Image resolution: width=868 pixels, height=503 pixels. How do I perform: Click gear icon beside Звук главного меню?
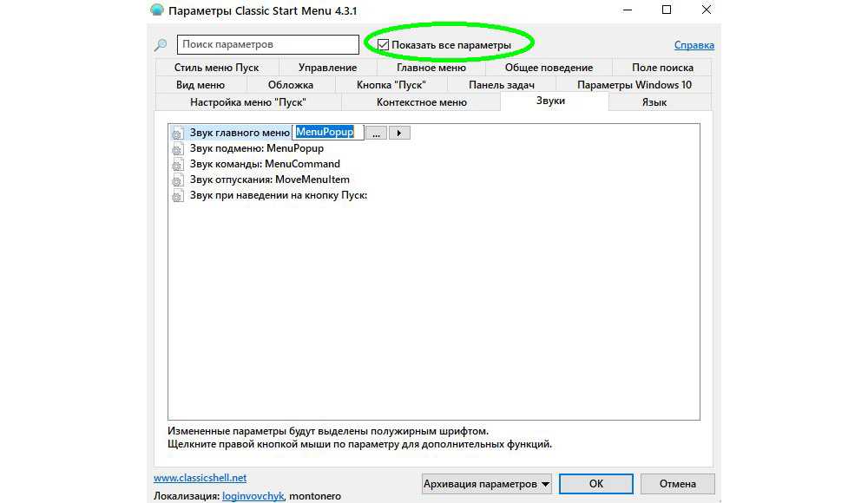pyautogui.click(x=178, y=134)
